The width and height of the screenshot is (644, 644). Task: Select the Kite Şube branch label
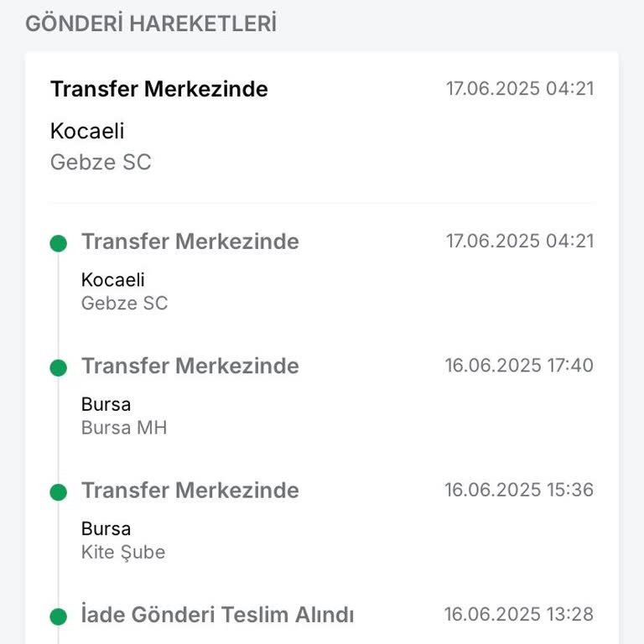(123, 552)
